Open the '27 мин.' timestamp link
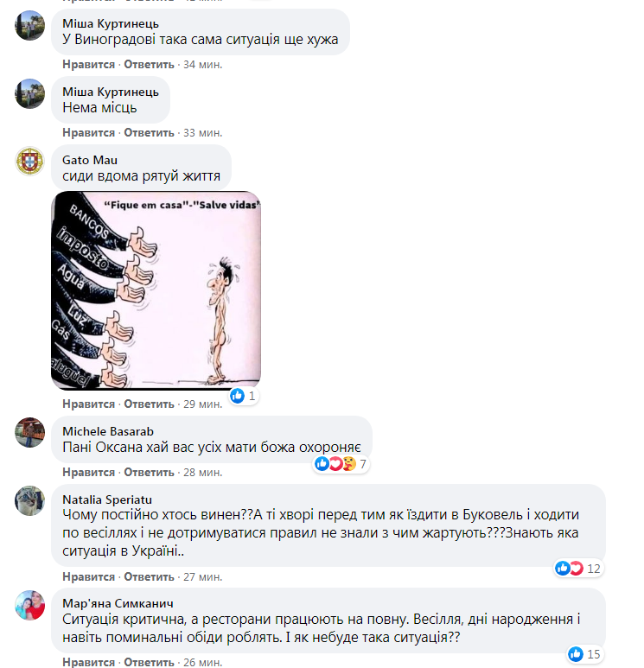Viewport: 644px width, 668px height. click(x=203, y=577)
